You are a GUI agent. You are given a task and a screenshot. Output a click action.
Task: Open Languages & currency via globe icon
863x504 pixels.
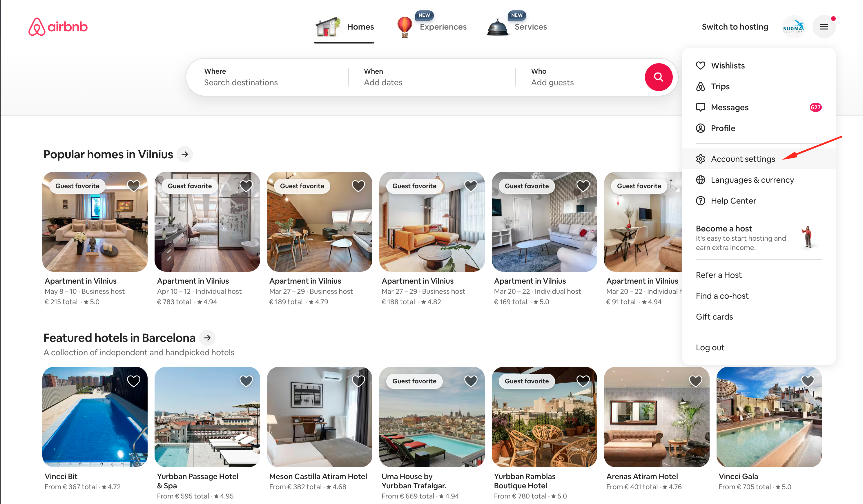pyautogui.click(x=701, y=180)
